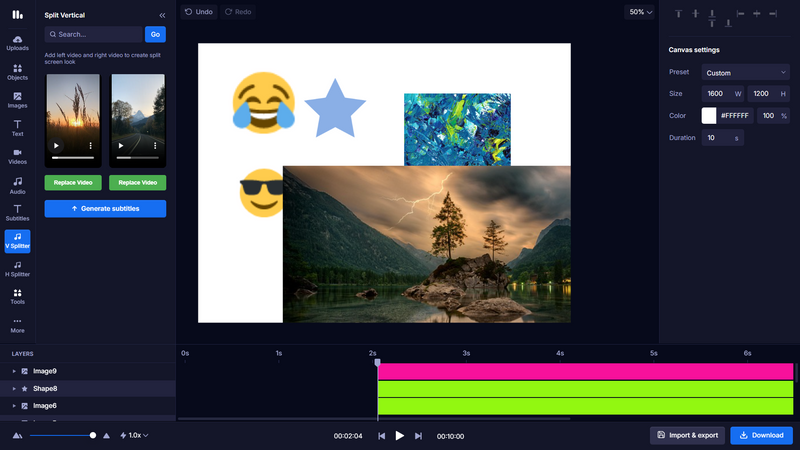Align selection to top edge
The height and width of the screenshot is (450, 800).
pos(678,13)
